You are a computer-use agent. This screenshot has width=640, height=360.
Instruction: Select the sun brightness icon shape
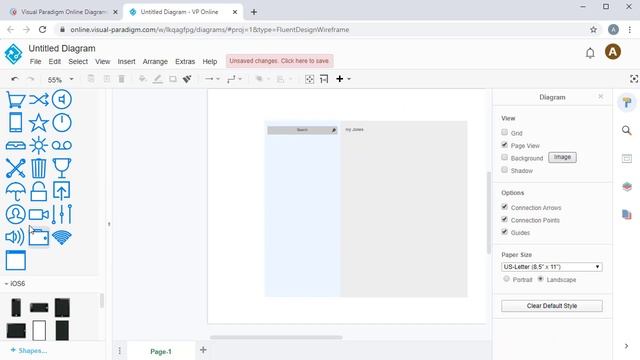pyautogui.click(x=38, y=145)
